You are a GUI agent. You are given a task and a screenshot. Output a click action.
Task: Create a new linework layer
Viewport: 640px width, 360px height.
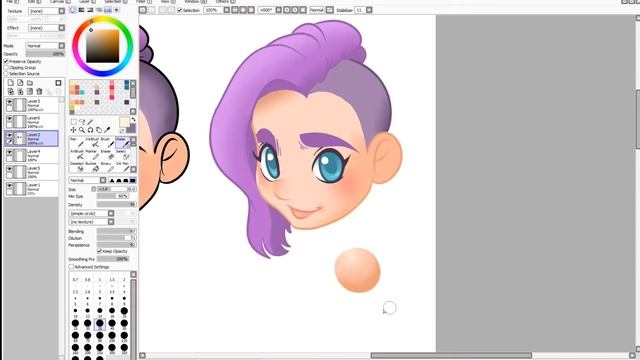click(20, 83)
